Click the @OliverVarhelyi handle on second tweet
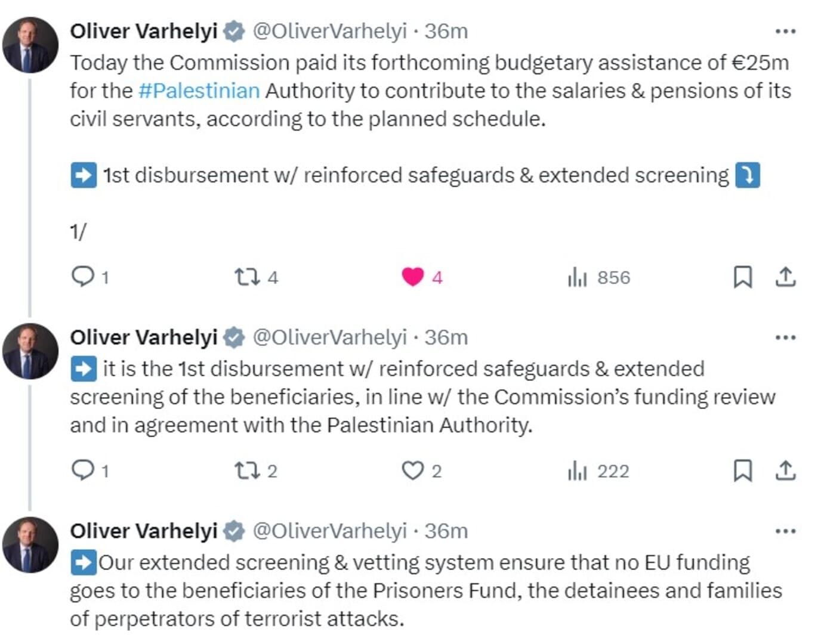Screen dimensions: 821x644 pos(329,338)
